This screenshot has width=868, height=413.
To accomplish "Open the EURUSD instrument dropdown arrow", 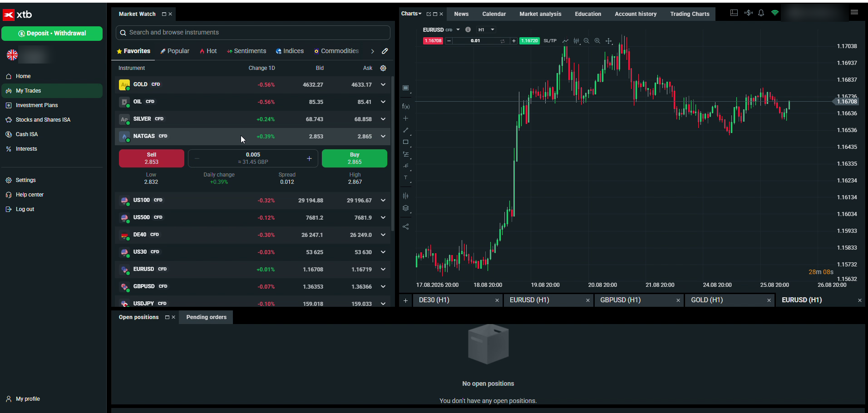I will pos(458,29).
